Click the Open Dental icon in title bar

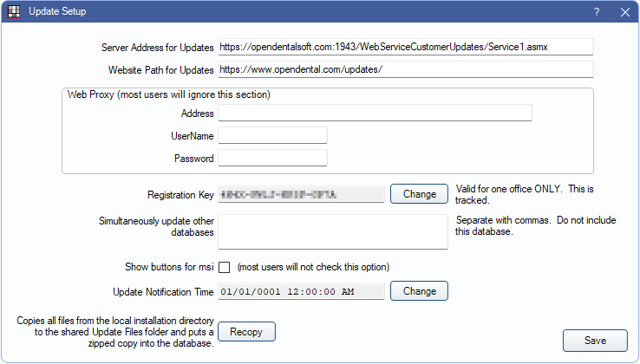[x=13, y=12]
